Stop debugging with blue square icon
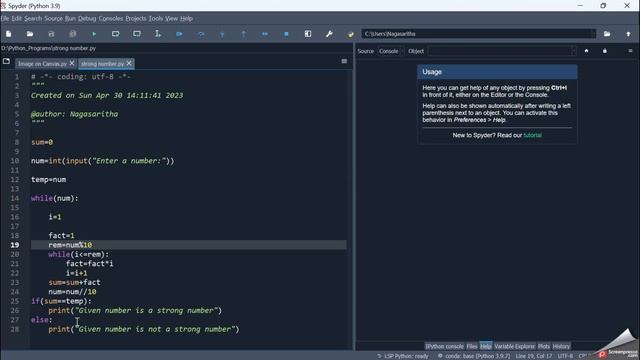 (x=286, y=34)
